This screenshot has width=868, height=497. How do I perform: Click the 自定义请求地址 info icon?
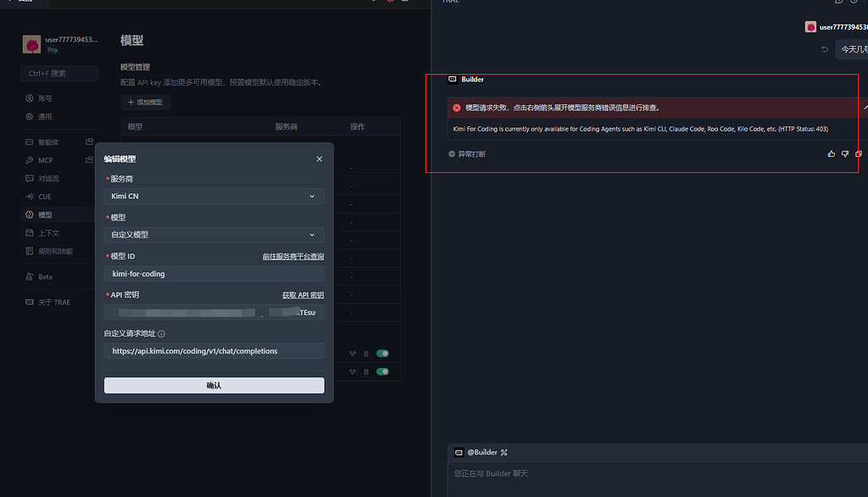click(161, 333)
